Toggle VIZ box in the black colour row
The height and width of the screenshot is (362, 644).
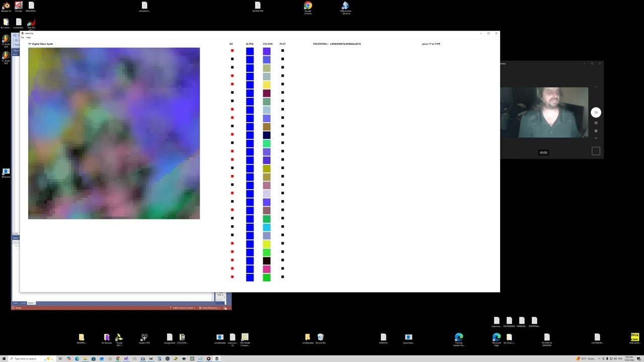point(232,260)
